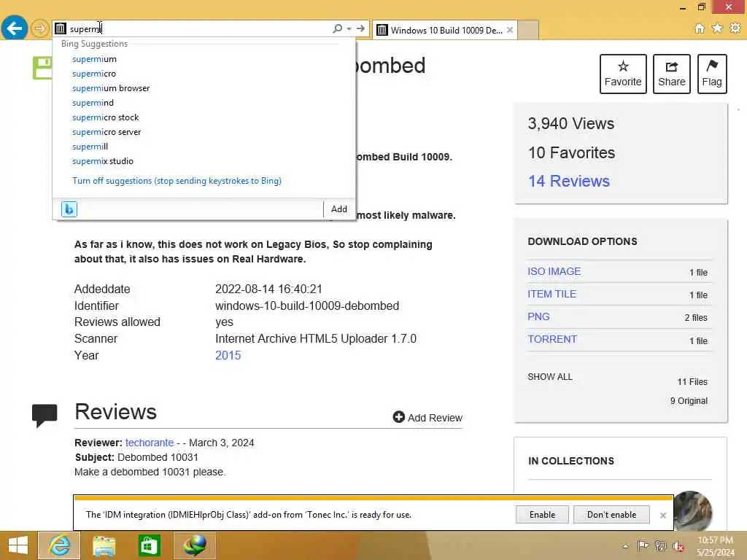This screenshot has width=747, height=560.
Task: Open the address bar dropdown arrow
Action: click(349, 28)
